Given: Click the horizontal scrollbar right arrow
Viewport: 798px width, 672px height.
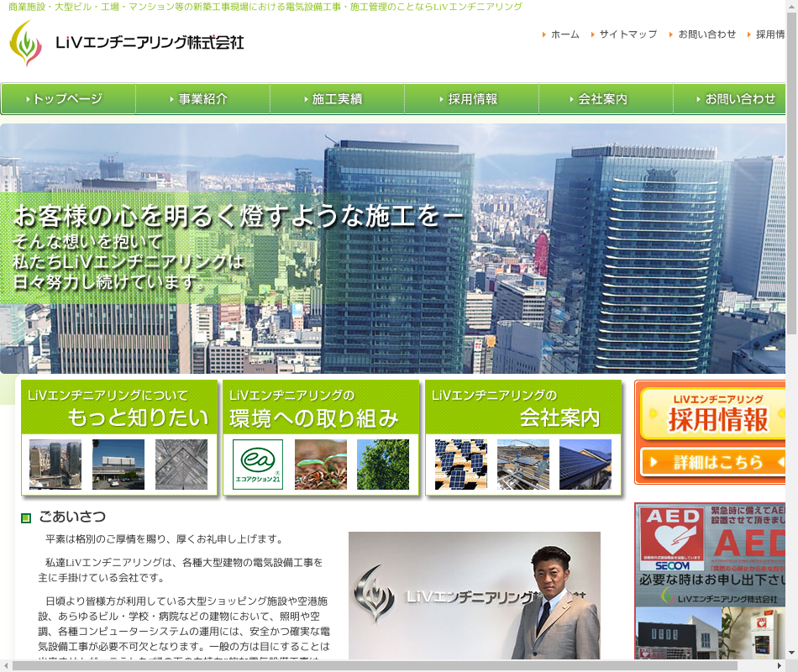Looking at the screenshot, I should tap(780, 666).
